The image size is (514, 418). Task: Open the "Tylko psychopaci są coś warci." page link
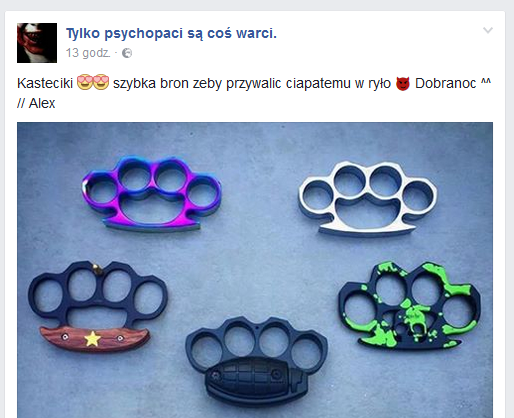pos(171,33)
